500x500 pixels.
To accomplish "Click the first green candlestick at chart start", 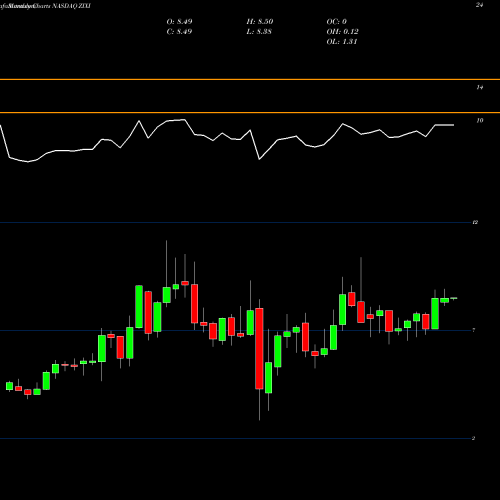I will (x=9, y=386).
